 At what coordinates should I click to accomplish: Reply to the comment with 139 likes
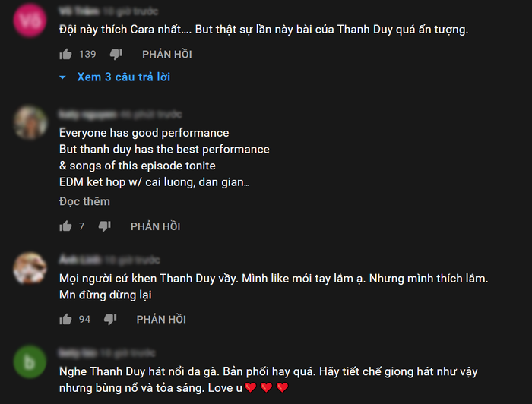tap(166, 55)
